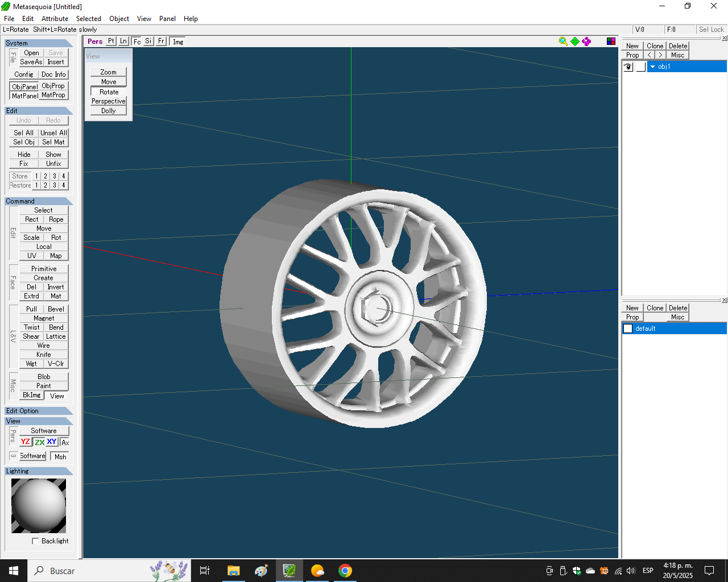Click the four-color viewport layout icon
This screenshot has width=728, height=582.
pos(611,41)
